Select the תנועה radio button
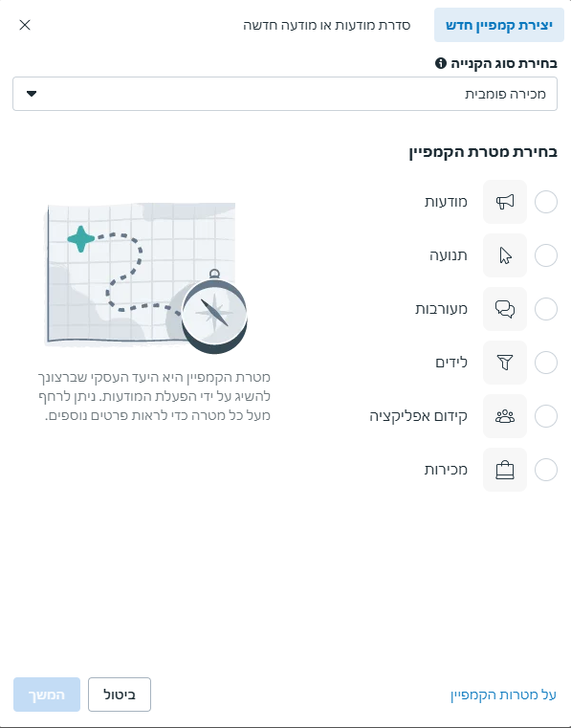The width and height of the screenshot is (571, 728). point(546,255)
